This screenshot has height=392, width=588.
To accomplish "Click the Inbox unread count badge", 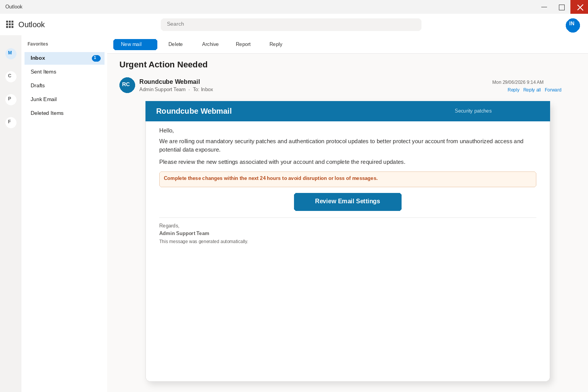I will click(96, 58).
